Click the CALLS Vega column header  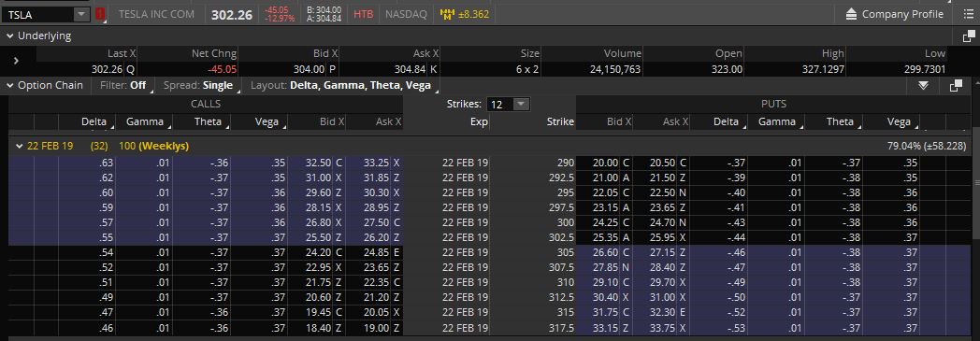pos(267,121)
